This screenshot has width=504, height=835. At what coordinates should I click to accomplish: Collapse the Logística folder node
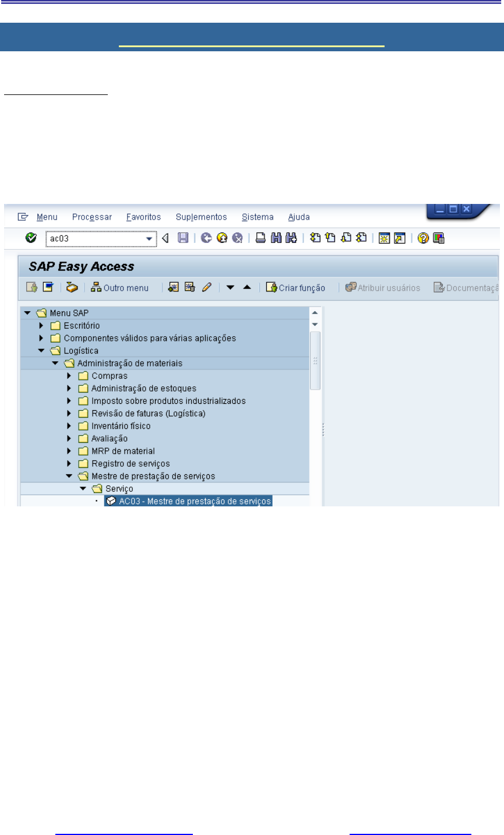pyautogui.click(x=41, y=351)
